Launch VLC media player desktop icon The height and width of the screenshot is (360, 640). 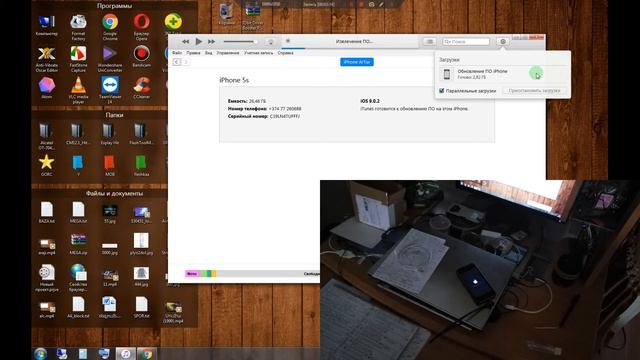(78, 91)
